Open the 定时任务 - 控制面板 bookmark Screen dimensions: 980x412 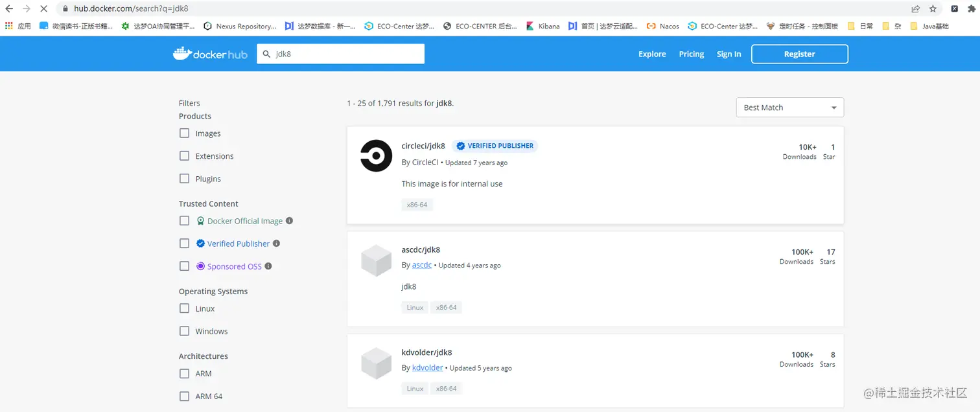[802, 26]
